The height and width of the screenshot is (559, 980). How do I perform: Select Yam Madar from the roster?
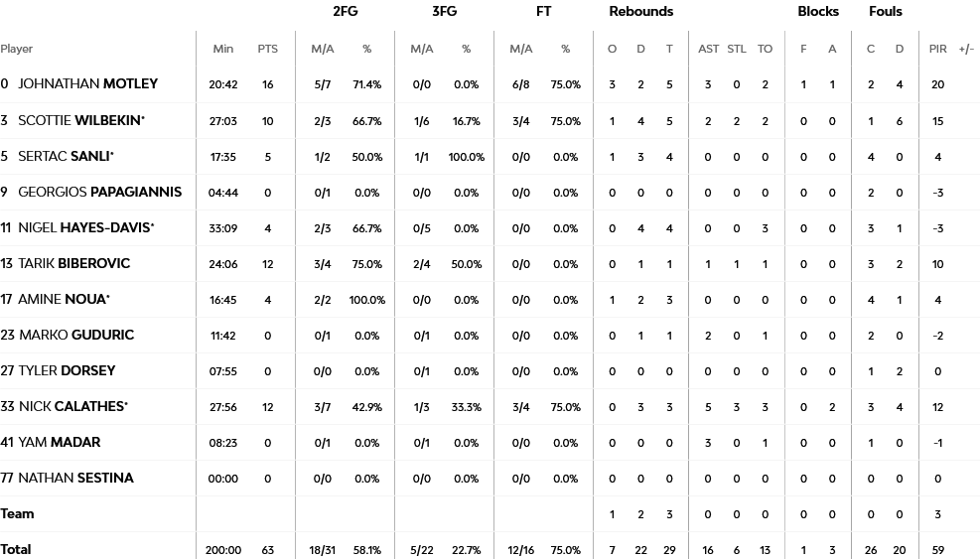59,442
